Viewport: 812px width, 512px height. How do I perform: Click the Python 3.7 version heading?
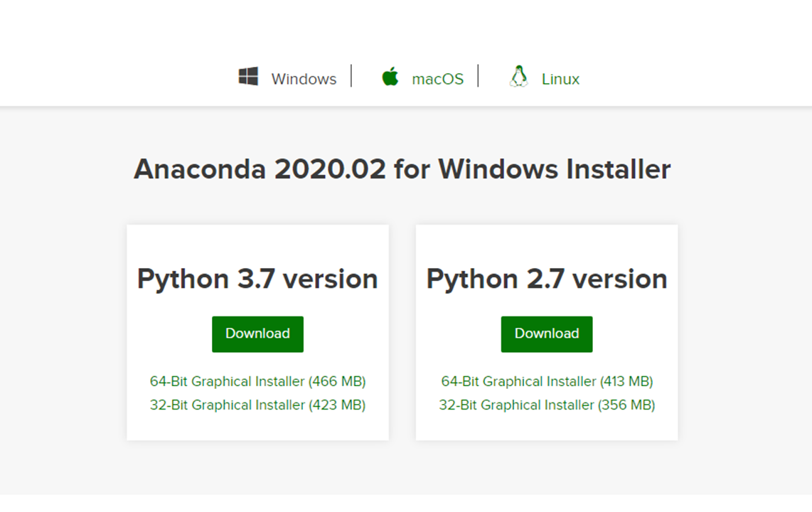(x=257, y=279)
